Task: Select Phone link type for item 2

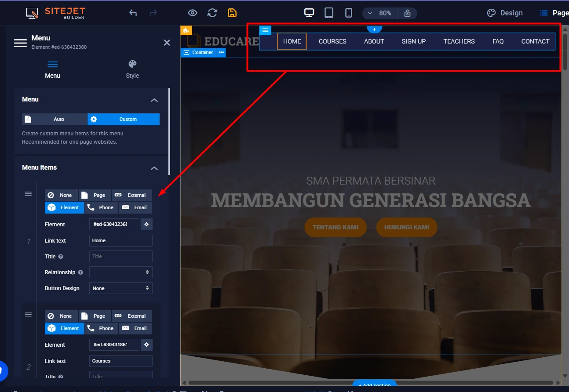Action: tap(101, 328)
